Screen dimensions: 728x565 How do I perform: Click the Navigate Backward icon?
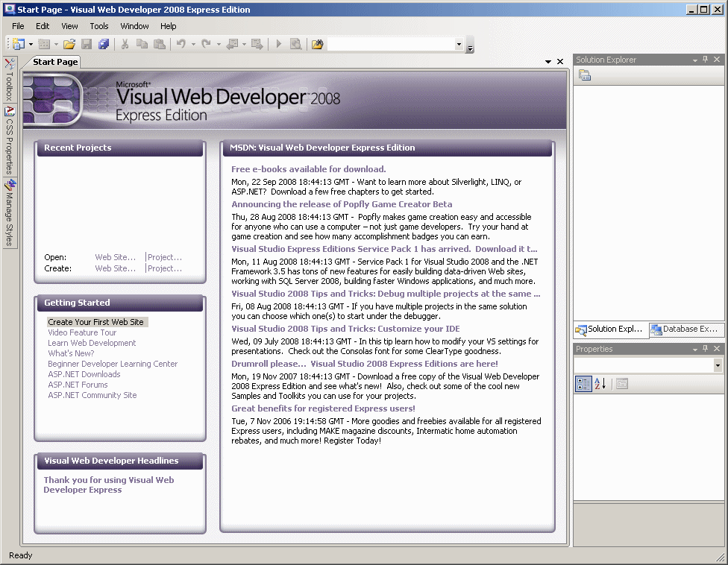[232, 44]
